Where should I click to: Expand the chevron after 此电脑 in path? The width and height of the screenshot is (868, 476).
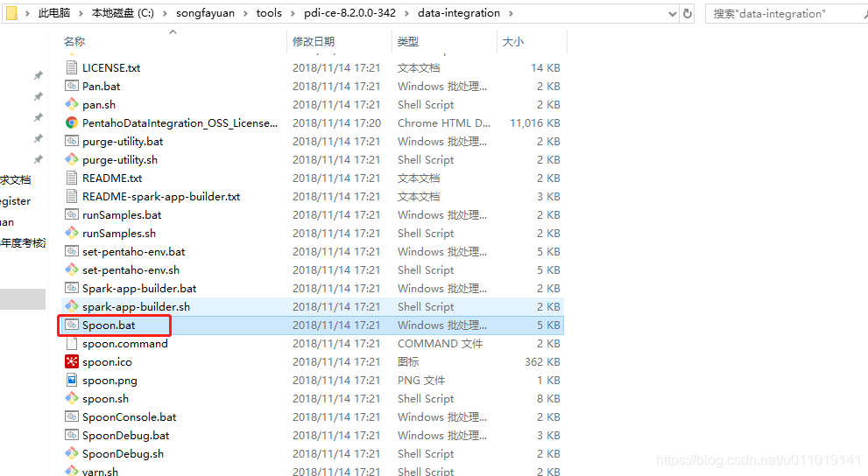pyautogui.click(x=81, y=13)
